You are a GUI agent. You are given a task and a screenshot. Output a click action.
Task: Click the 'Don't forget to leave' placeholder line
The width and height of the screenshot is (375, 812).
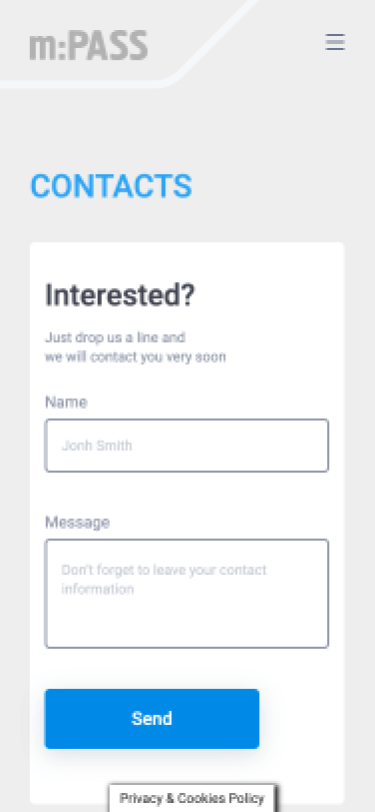point(164,570)
